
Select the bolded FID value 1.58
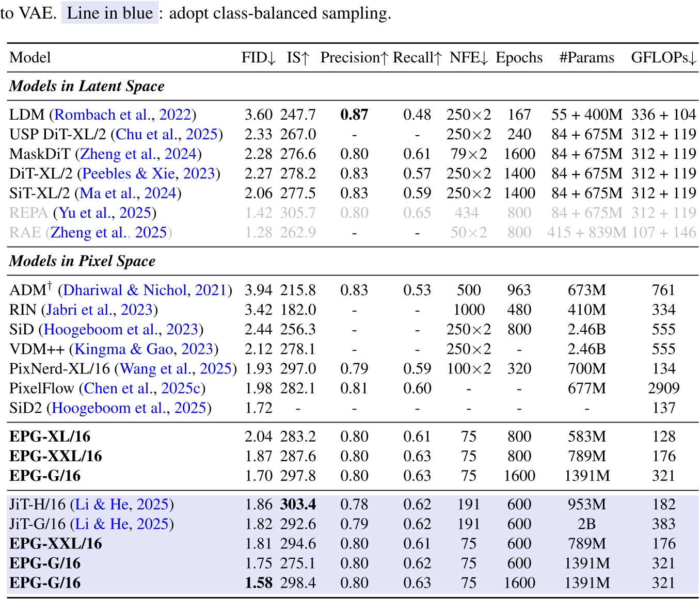tap(259, 582)
